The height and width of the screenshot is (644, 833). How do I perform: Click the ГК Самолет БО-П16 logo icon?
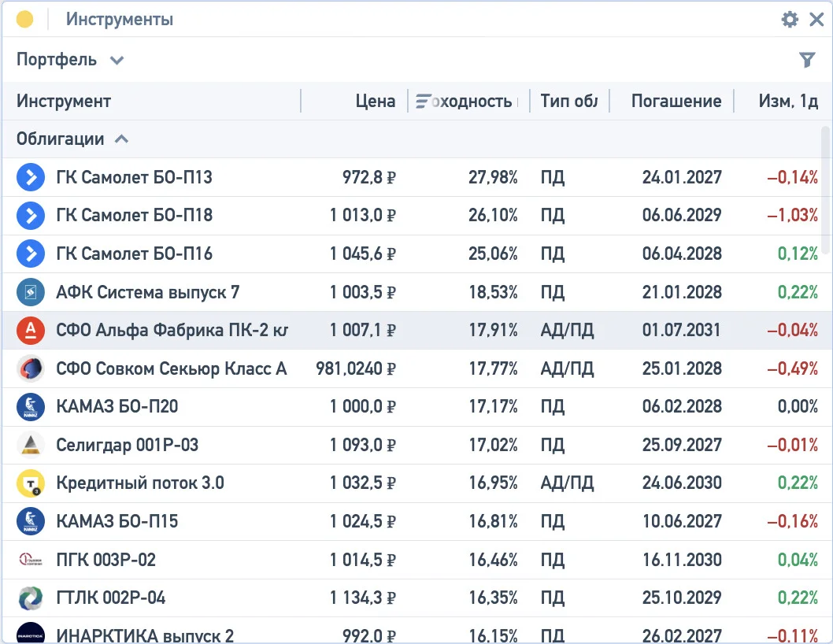30,254
